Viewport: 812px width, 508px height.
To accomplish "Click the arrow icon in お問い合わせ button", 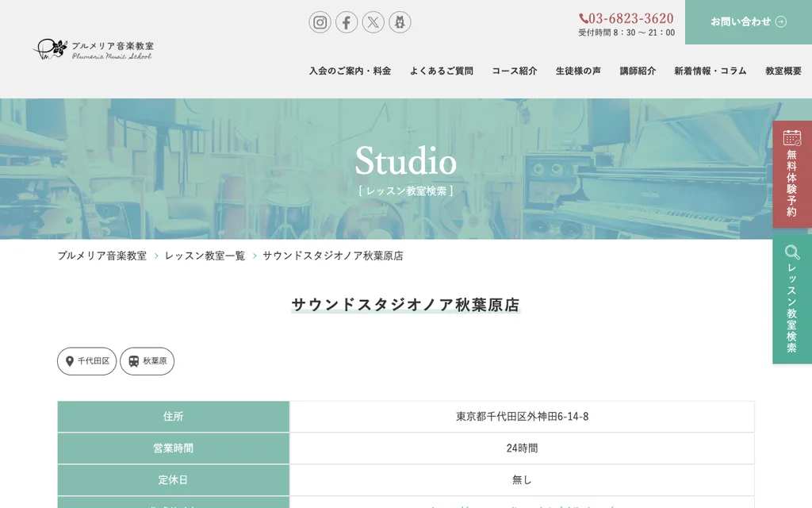I will pos(781,21).
